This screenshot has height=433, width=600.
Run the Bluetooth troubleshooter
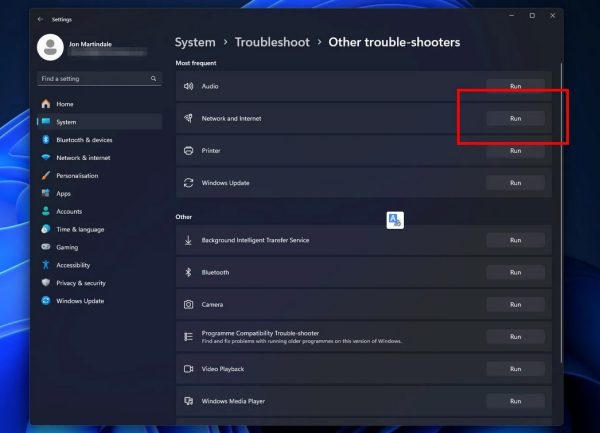pos(515,272)
